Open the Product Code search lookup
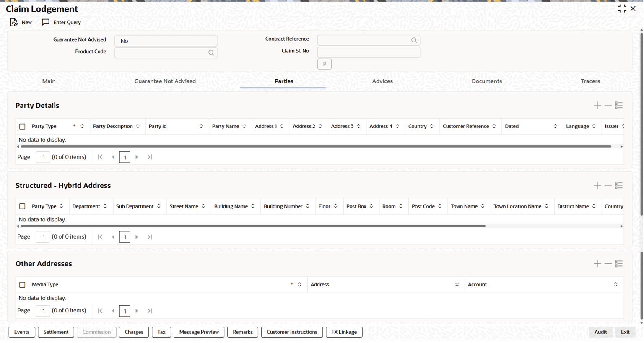644x343 pixels. [211, 53]
